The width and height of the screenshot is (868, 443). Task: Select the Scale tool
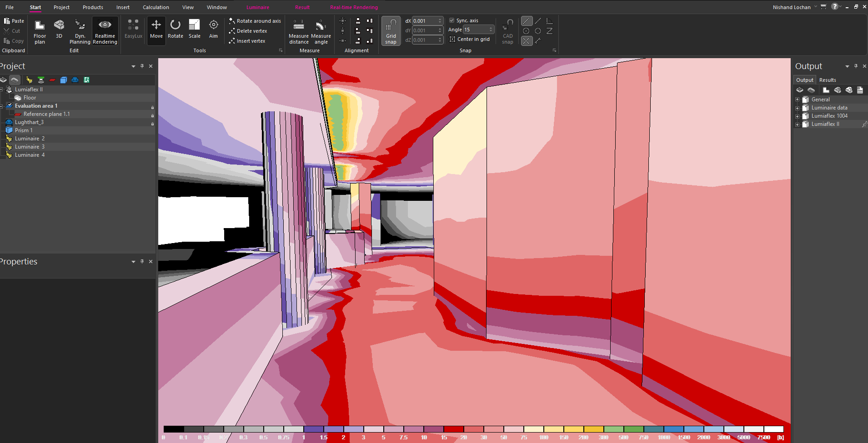coord(195,30)
